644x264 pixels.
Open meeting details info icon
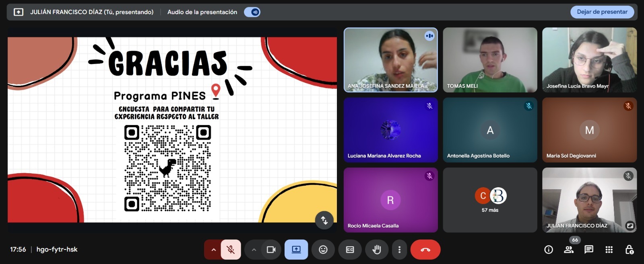pos(549,250)
